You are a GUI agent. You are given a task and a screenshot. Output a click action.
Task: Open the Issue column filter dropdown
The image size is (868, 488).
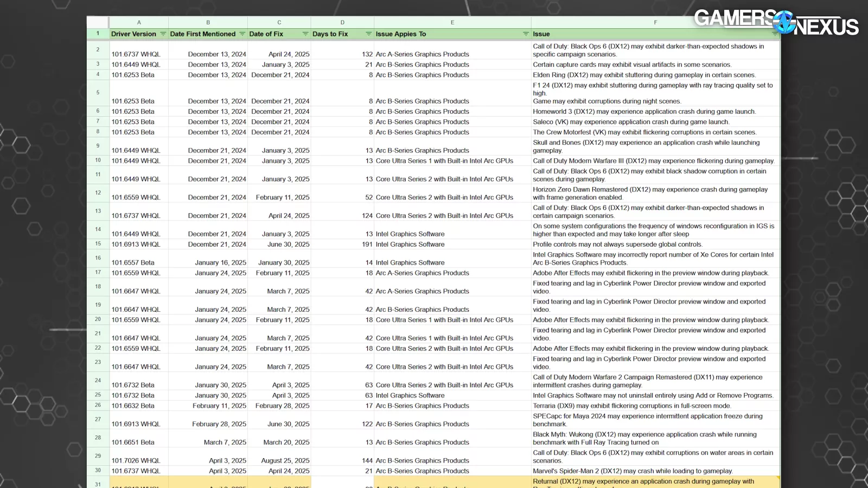pos(774,34)
